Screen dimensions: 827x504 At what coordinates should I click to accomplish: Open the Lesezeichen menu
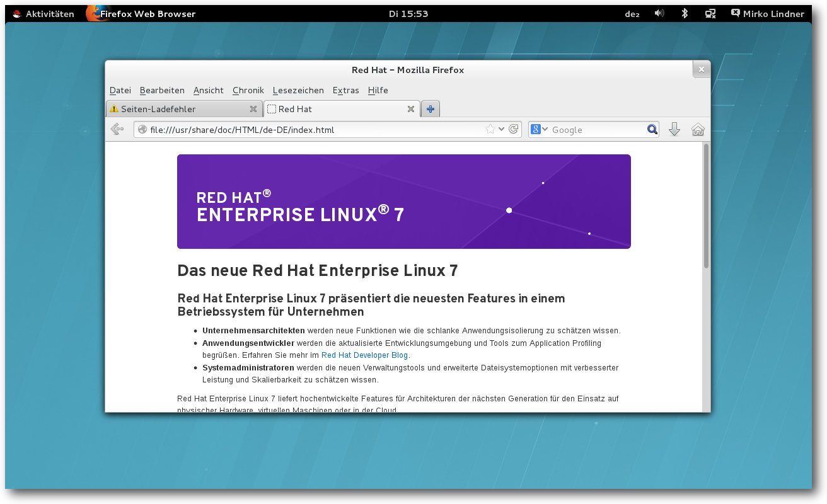(298, 90)
